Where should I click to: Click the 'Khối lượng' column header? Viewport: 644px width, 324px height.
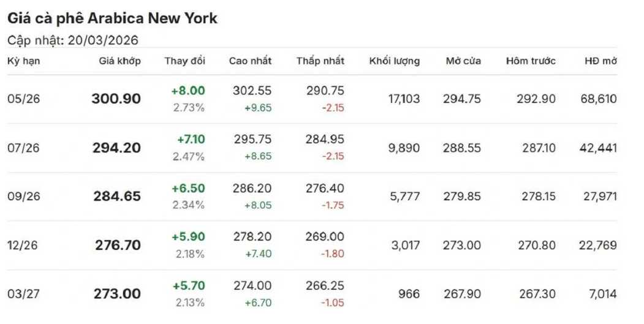pos(395,61)
